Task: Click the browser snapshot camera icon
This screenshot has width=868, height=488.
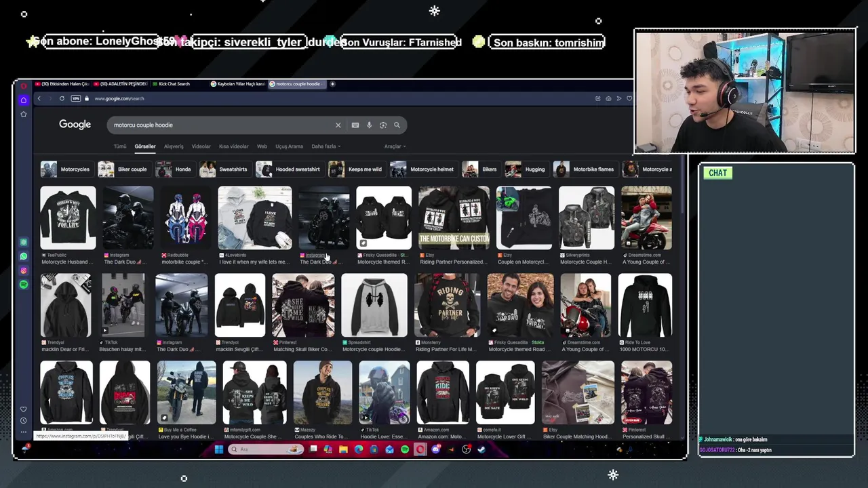Action: (608, 98)
